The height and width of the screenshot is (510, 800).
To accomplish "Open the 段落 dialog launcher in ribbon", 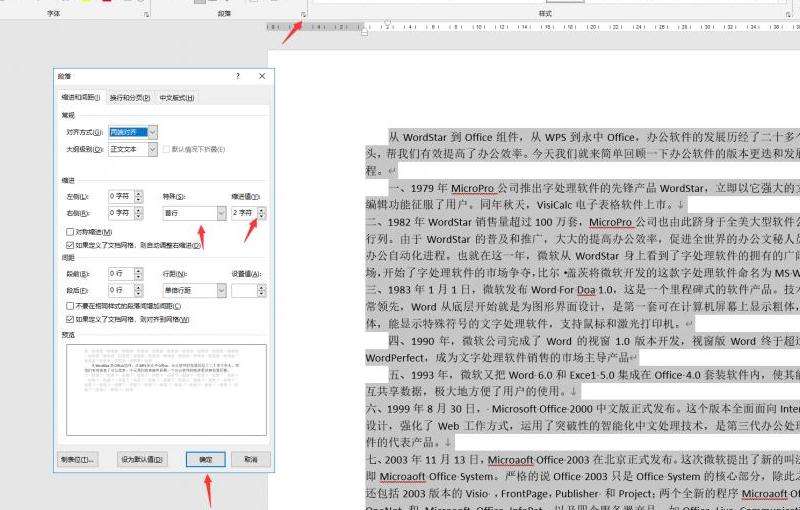I will tap(303, 15).
